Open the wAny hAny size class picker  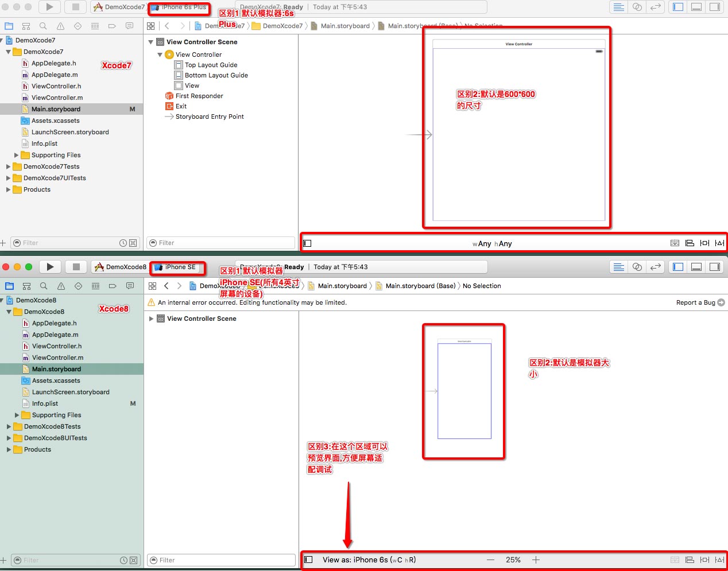point(492,244)
